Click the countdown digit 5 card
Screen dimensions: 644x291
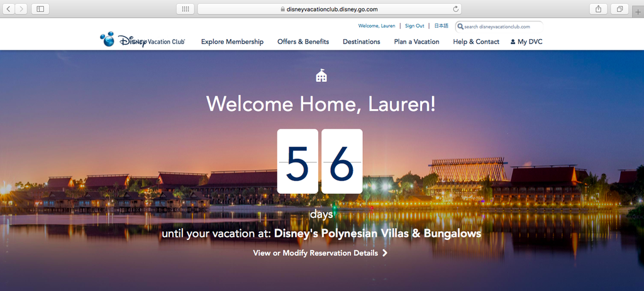pos(297,161)
